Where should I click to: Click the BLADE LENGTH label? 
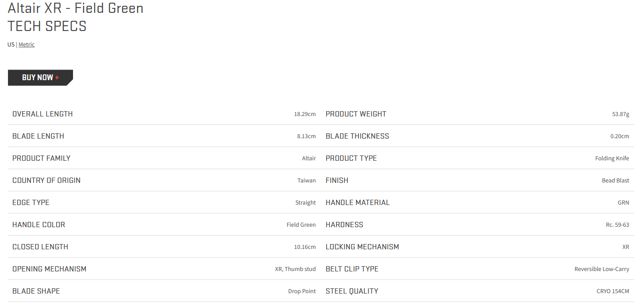(38, 136)
